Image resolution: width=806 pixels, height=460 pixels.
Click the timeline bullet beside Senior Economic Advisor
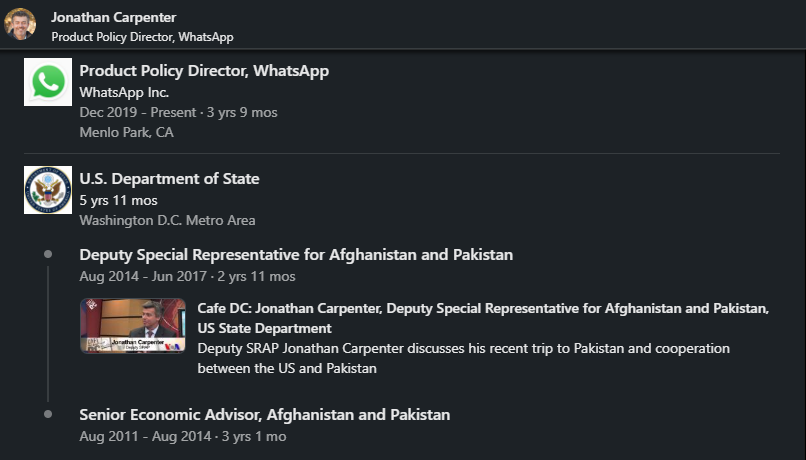point(48,414)
